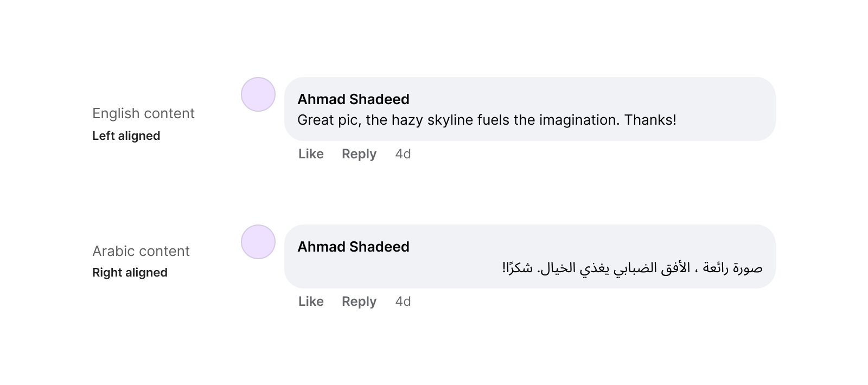This screenshot has width=868, height=385.
Task: Reply to the English comment
Action: click(x=359, y=154)
